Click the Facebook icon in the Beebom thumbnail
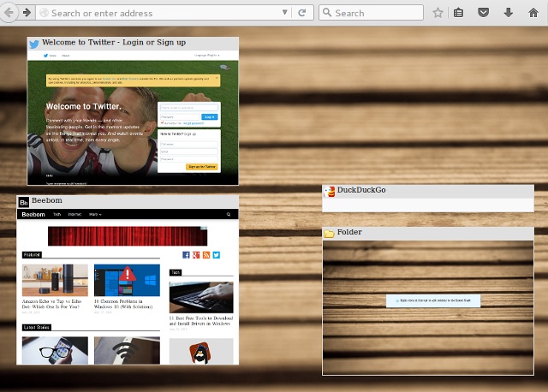548x392 pixels. click(x=186, y=255)
